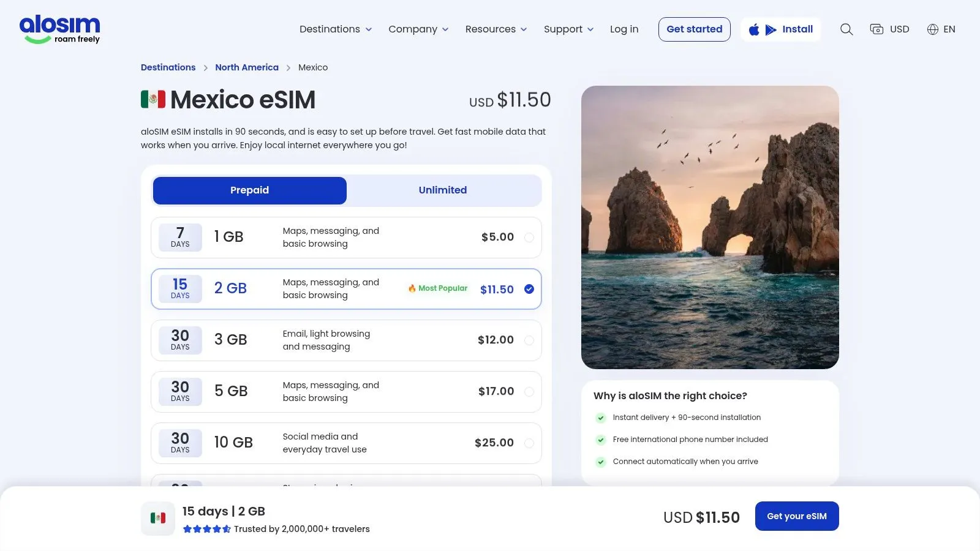Click the checkmark icon next to Instant delivery
This screenshot has width=980, height=551.
(x=601, y=418)
